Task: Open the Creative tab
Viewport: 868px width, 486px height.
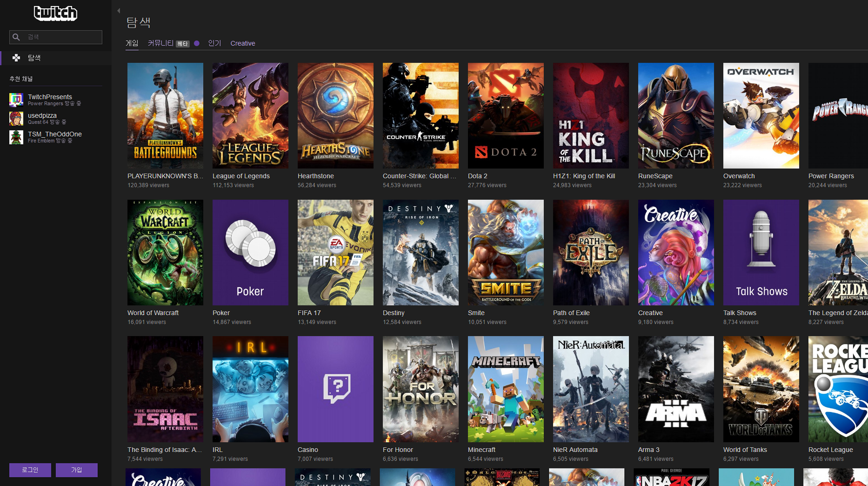Action: pos(243,43)
